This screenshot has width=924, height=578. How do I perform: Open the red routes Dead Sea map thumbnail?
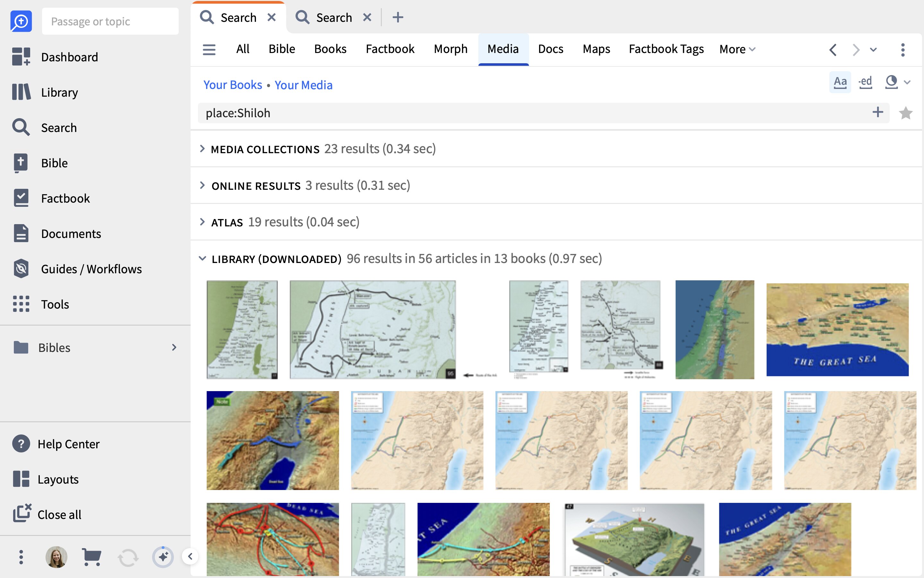tap(273, 540)
